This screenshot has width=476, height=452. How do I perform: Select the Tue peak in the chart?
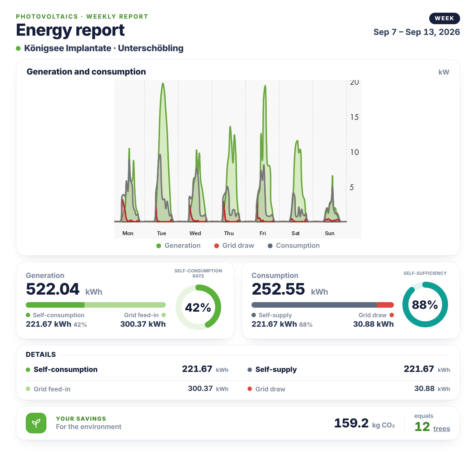[163, 84]
